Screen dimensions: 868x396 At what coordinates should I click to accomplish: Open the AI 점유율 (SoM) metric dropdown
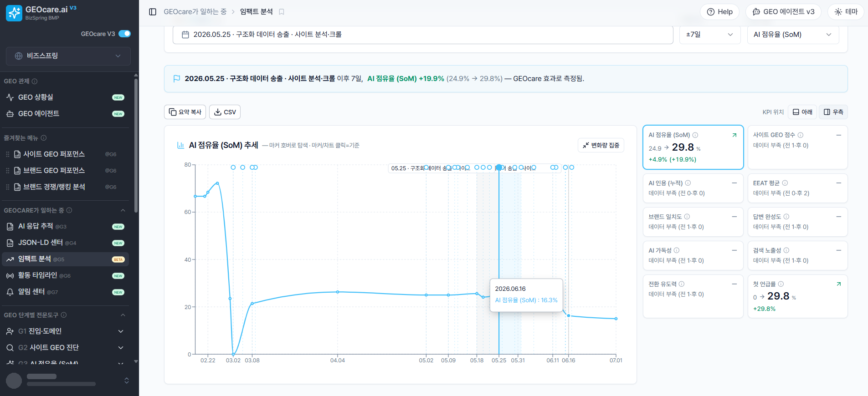tap(793, 35)
